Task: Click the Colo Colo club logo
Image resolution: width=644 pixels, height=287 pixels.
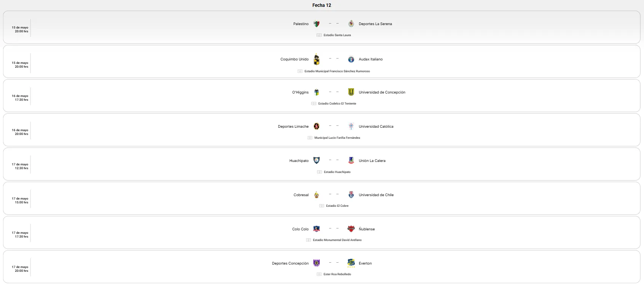Action: tap(316, 229)
